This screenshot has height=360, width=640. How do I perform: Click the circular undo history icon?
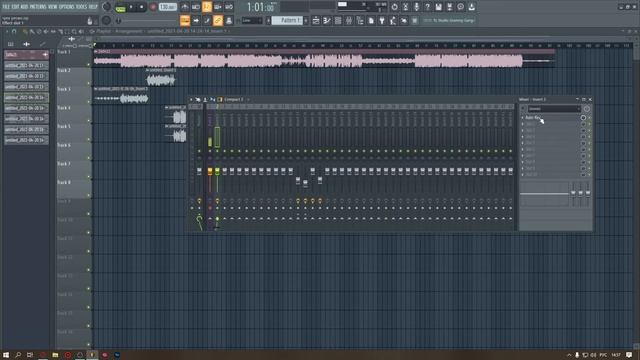click(394, 7)
